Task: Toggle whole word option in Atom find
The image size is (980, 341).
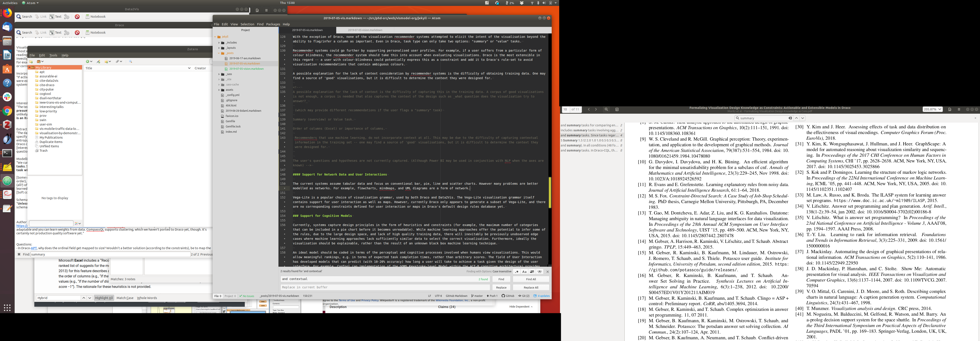Action: click(x=539, y=272)
